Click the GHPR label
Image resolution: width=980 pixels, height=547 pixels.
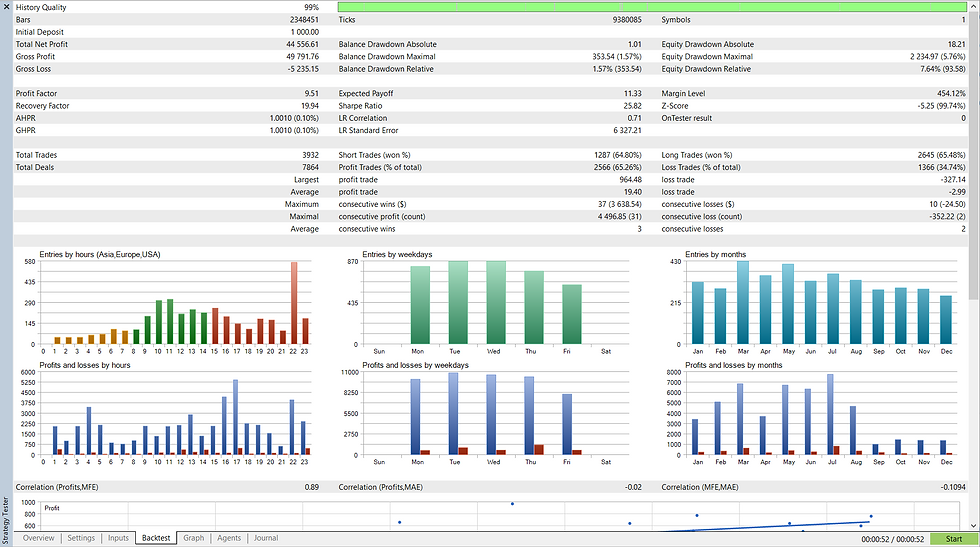pos(26,131)
